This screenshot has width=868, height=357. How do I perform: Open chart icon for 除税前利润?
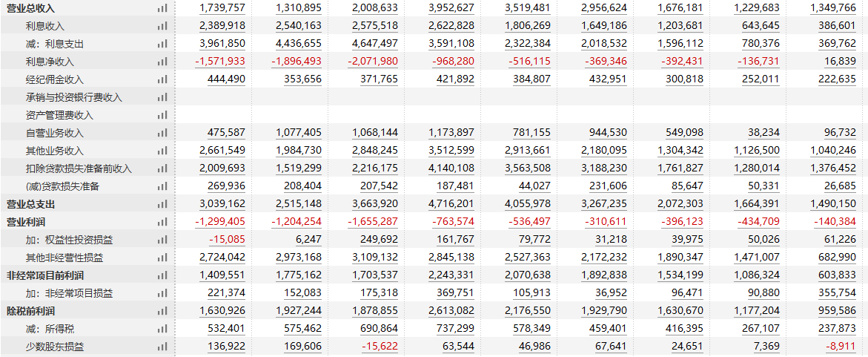tap(162, 311)
